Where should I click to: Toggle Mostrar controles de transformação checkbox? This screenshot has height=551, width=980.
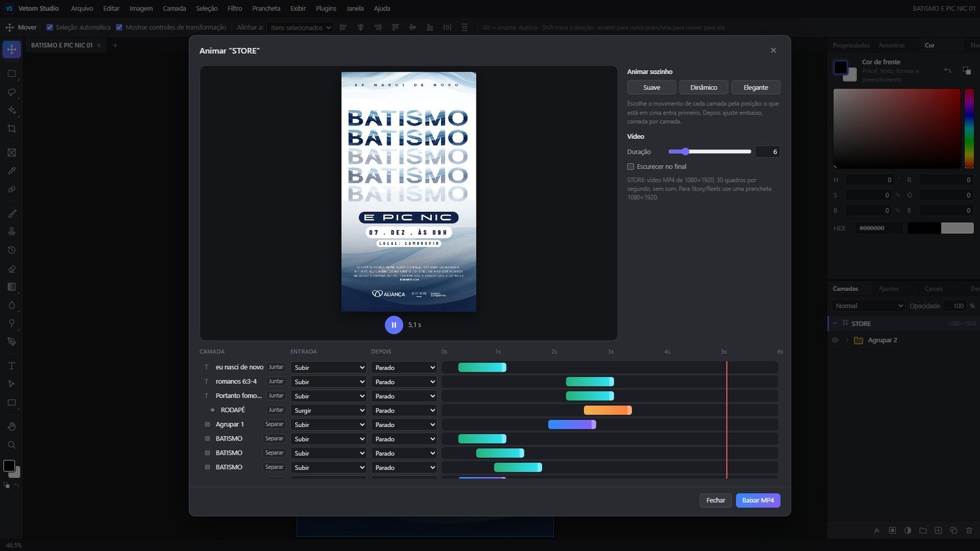coord(119,28)
